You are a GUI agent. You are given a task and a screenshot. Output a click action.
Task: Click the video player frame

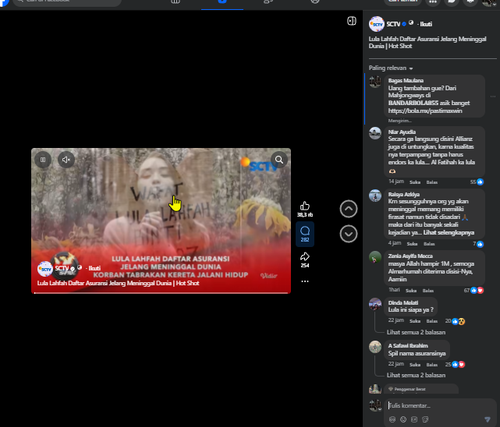pyautogui.click(x=161, y=221)
